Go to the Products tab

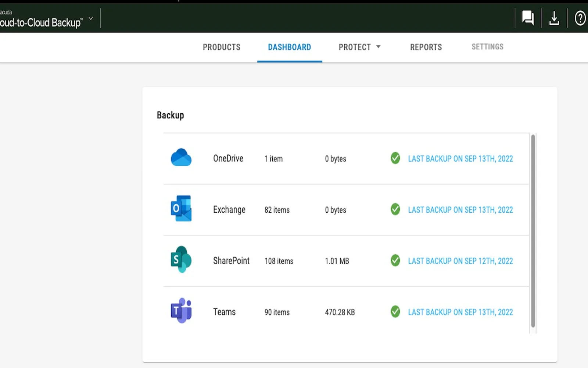[222, 47]
